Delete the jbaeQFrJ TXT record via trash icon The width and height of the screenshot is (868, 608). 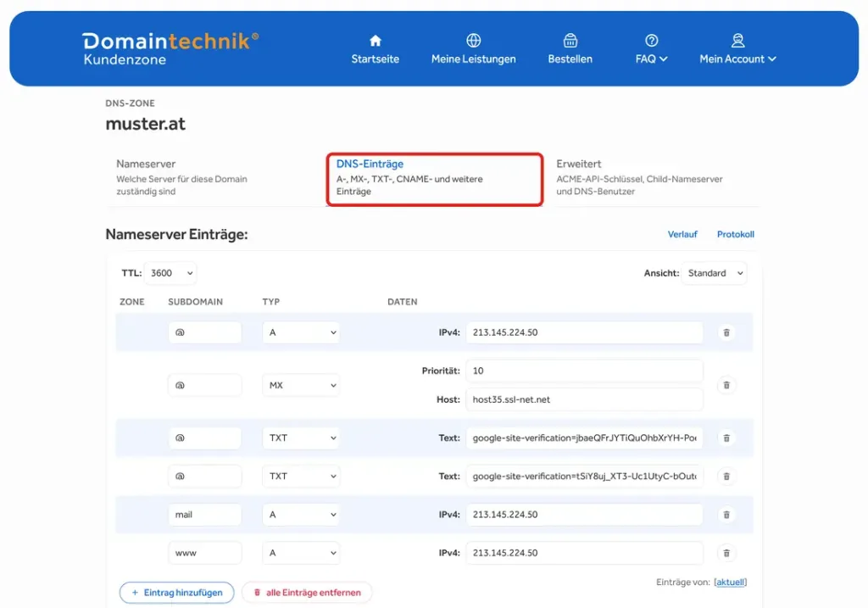[x=726, y=438]
